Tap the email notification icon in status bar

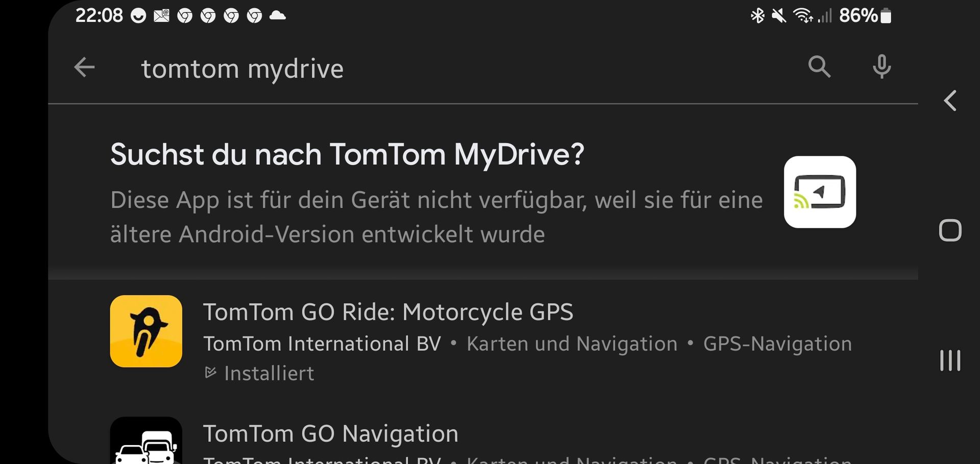click(x=161, y=16)
